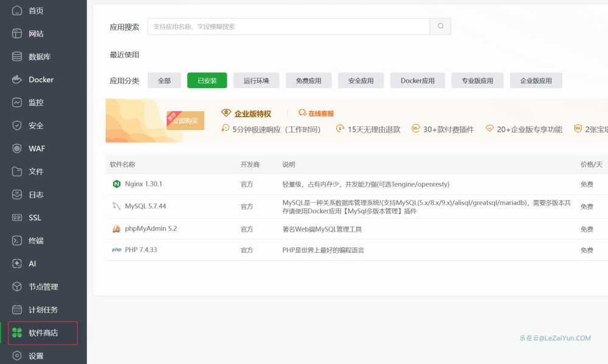Click the PHP是世界上最好的编程语言 description
The image size is (608, 364).
click(323, 250)
